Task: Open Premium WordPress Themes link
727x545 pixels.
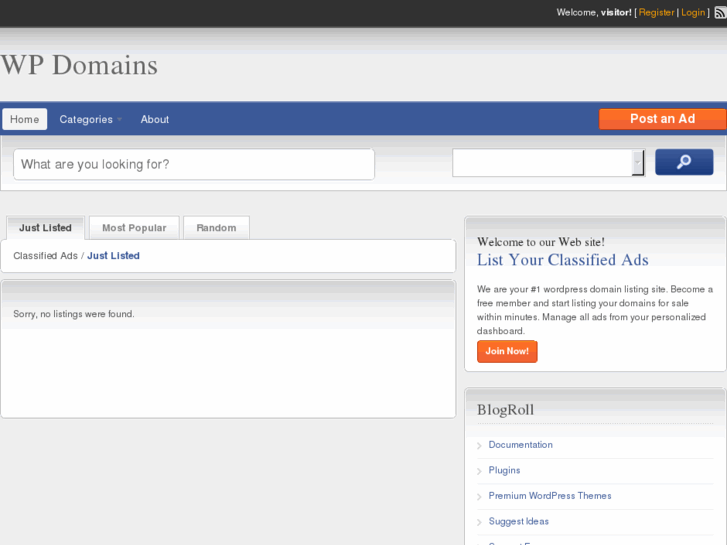Action: pos(550,496)
